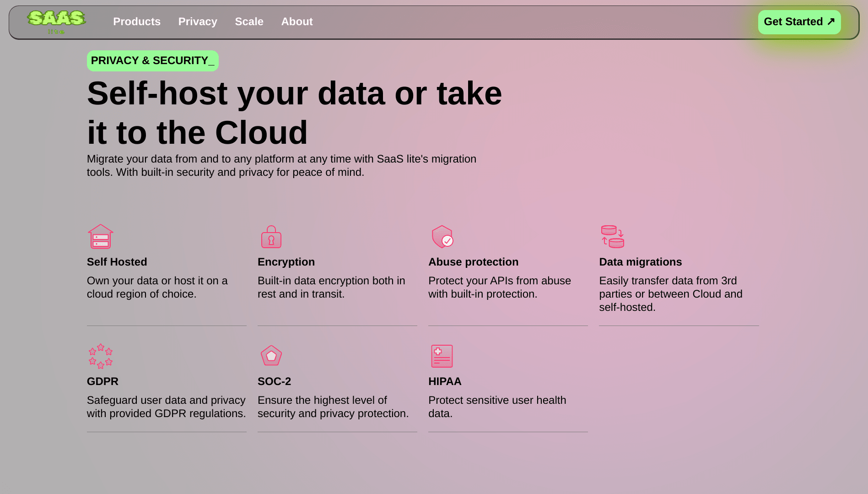Go to the Privacy nav link
This screenshot has width=868, height=494.
(x=198, y=22)
